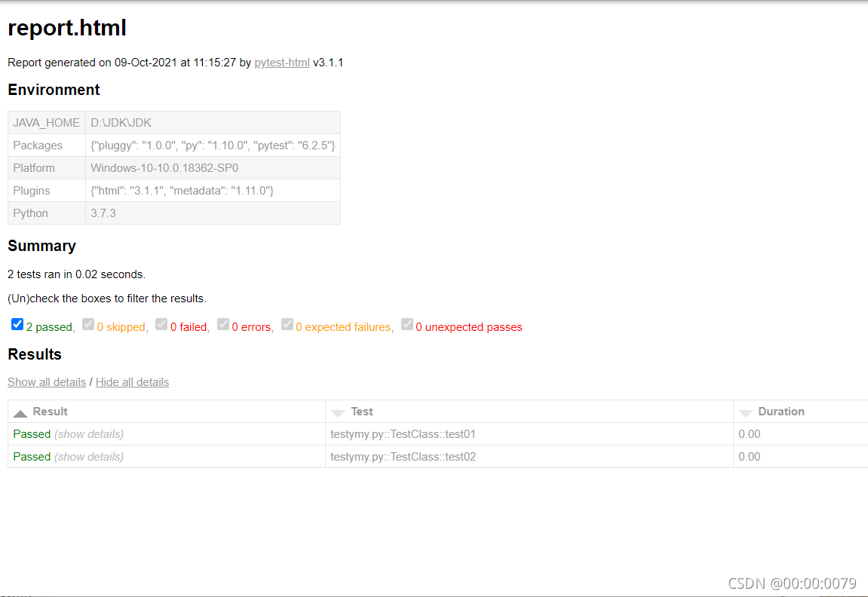This screenshot has width=868, height=597.
Task: Click the Environment section heading
Action: click(x=54, y=90)
